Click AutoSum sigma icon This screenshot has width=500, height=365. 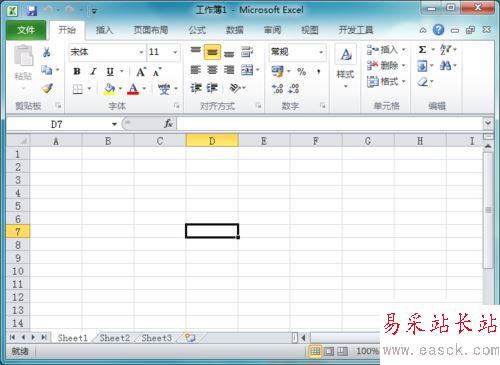click(x=422, y=50)
